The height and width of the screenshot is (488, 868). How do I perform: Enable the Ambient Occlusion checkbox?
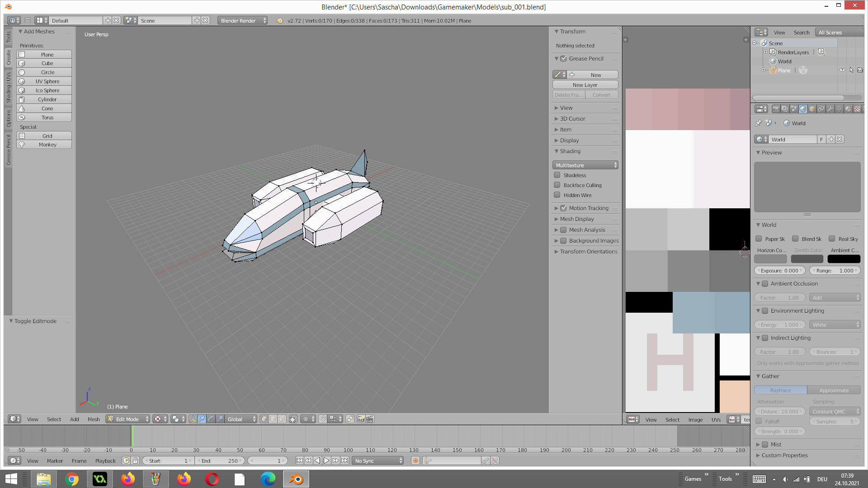(765, 284)
